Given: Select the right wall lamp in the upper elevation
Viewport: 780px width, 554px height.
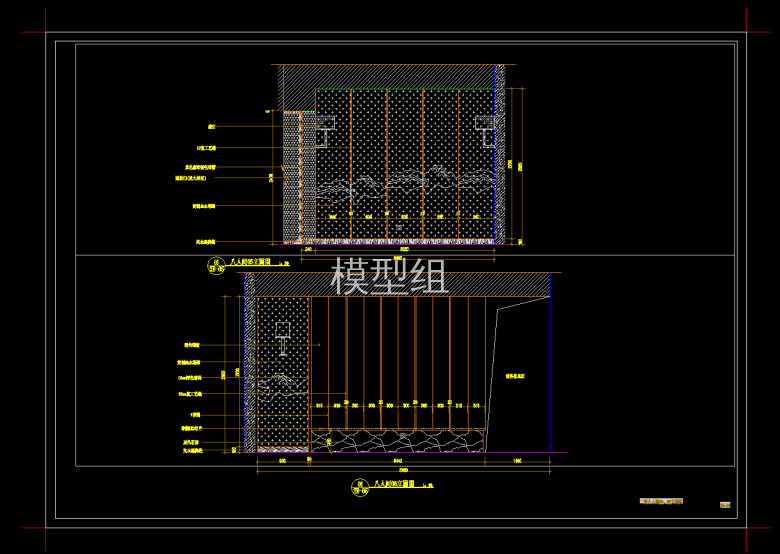Looking at the screenshot, I should pos(486,131).
